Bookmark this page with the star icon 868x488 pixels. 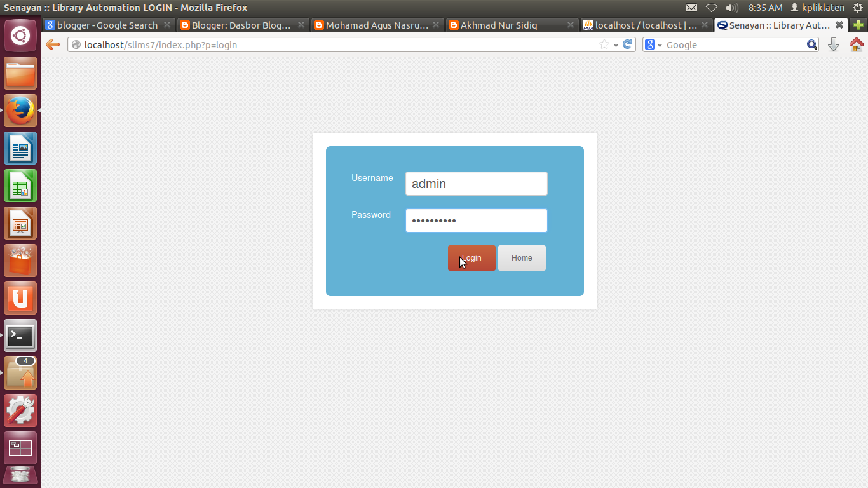604,44
